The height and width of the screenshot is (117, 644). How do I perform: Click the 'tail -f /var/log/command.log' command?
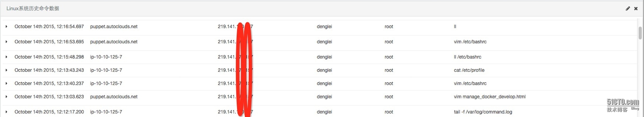[x=483, y=112]
